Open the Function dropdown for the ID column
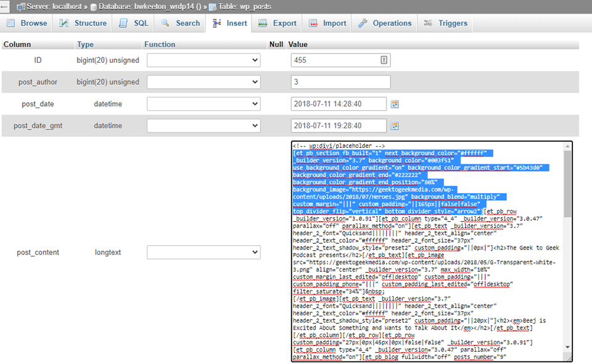The height and width of the screenshot is (364, 592). [x=203, y=60]
